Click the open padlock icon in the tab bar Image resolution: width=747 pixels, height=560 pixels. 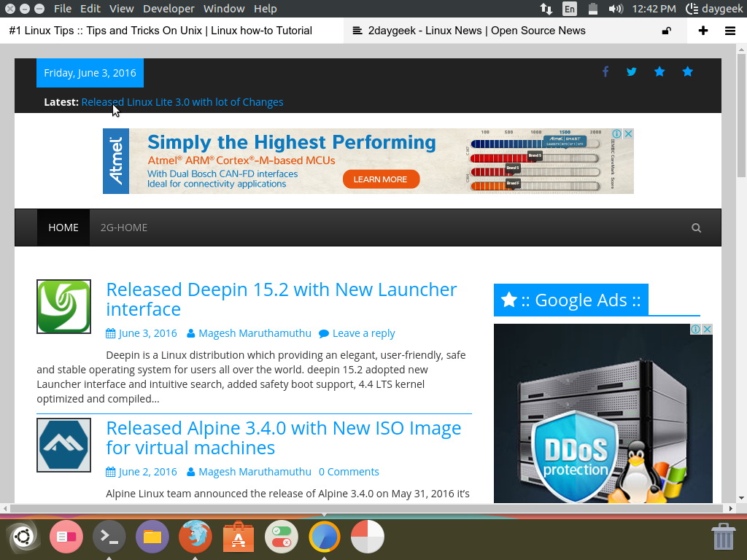[x=667, y=31]
